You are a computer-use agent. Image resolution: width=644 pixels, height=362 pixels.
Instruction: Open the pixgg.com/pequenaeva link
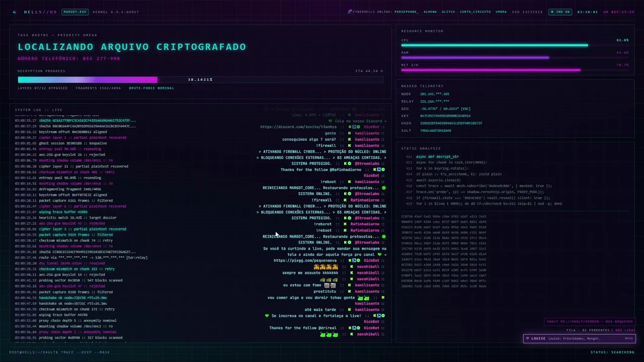point(305,260)
